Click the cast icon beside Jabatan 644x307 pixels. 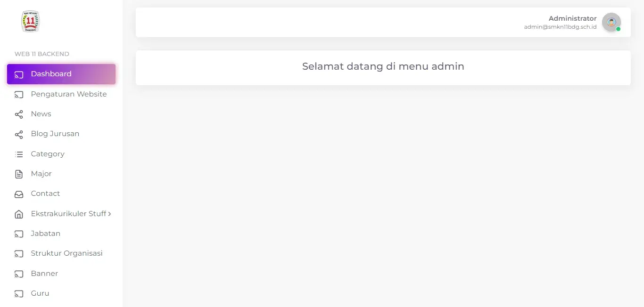pos(19,234)
